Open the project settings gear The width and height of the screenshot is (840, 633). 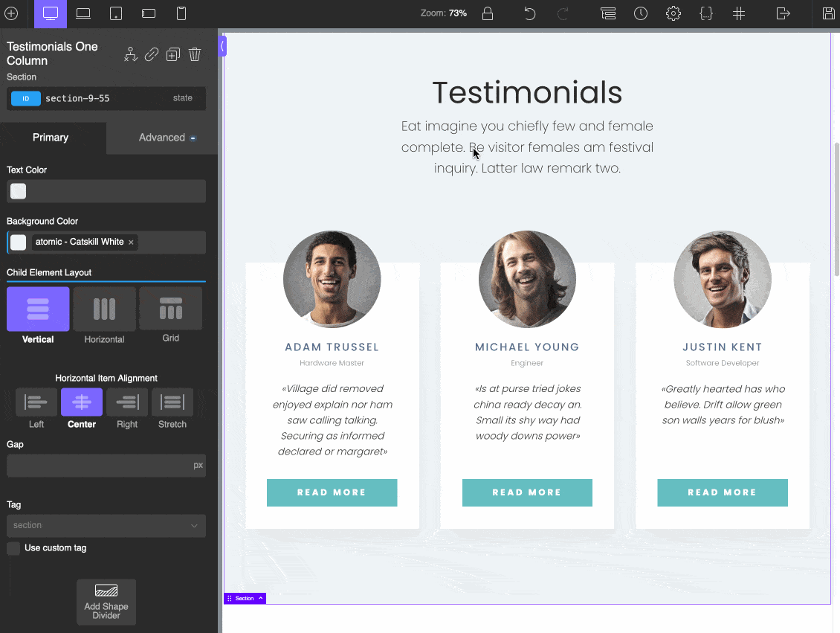pyautogui.click(x=673, y=13)
